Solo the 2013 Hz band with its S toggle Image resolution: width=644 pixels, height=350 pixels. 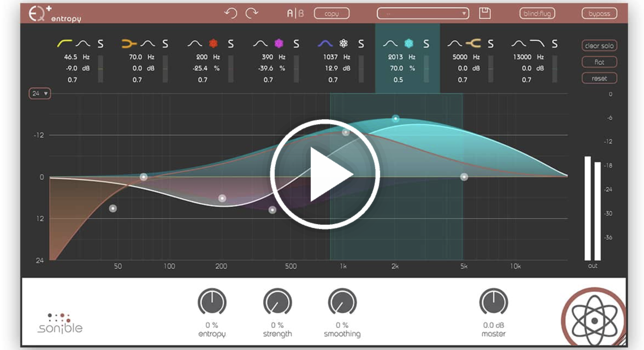coord(426,44)
